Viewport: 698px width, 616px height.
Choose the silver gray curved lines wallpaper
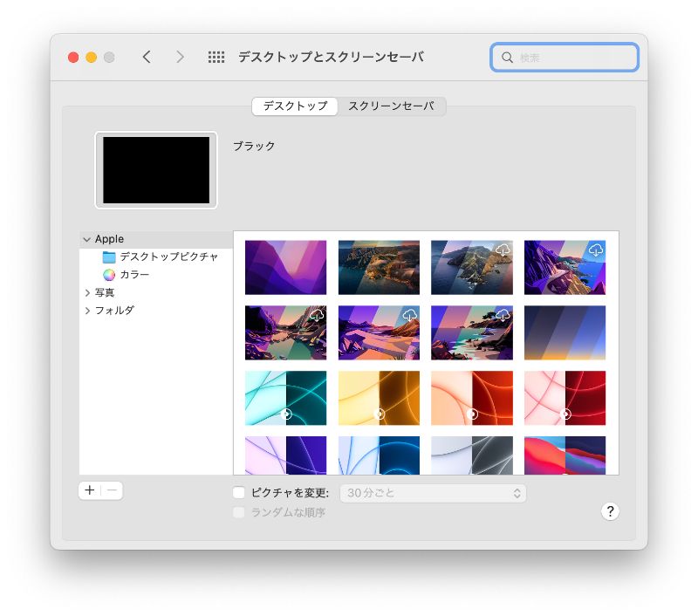pyautogui.click(x=472, y=455)
